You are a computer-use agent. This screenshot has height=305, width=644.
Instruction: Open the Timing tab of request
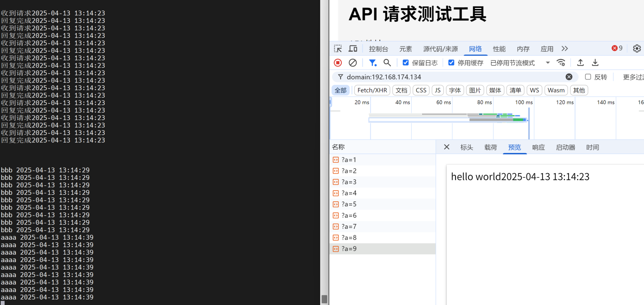[592, 147]
